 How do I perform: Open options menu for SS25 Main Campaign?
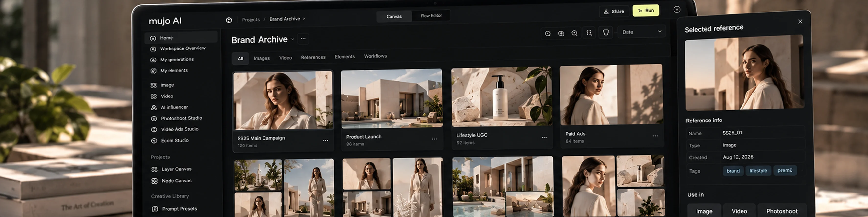(x=325, y=140)
